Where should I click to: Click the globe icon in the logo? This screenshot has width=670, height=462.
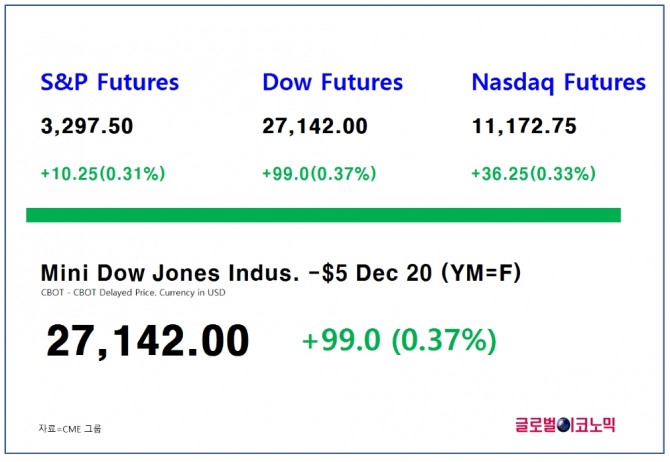point(567,426)
